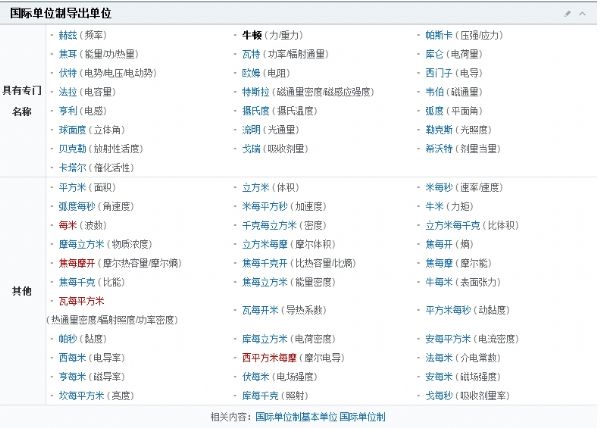Open the 卡塔尔 (催化活性) link
The image size is (600, 428).
pyautogui.click(x=72, y=168)
